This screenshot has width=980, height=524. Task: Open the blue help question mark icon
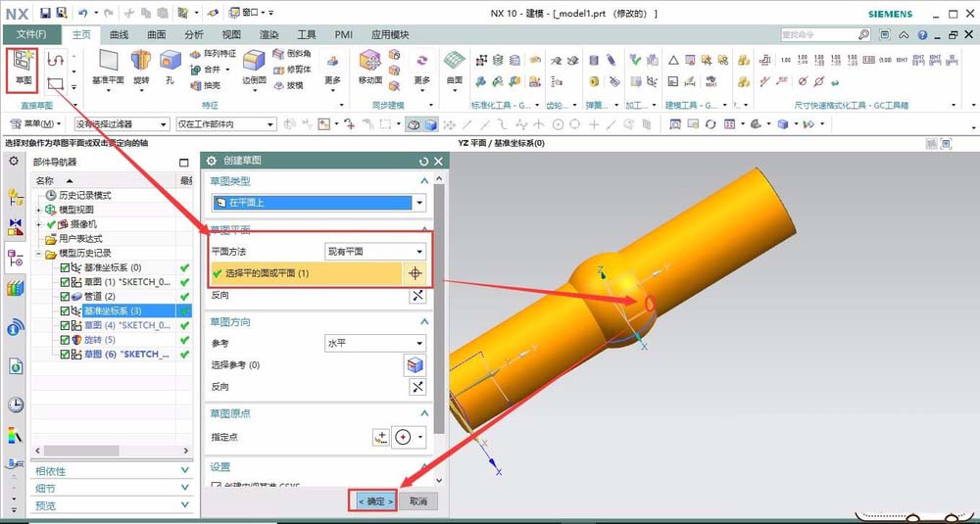tap(922, 35)
